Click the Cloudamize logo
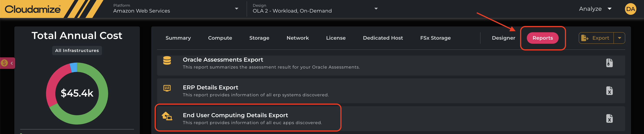The height and width of the screenshot is (134, 644). pos(33,9)
